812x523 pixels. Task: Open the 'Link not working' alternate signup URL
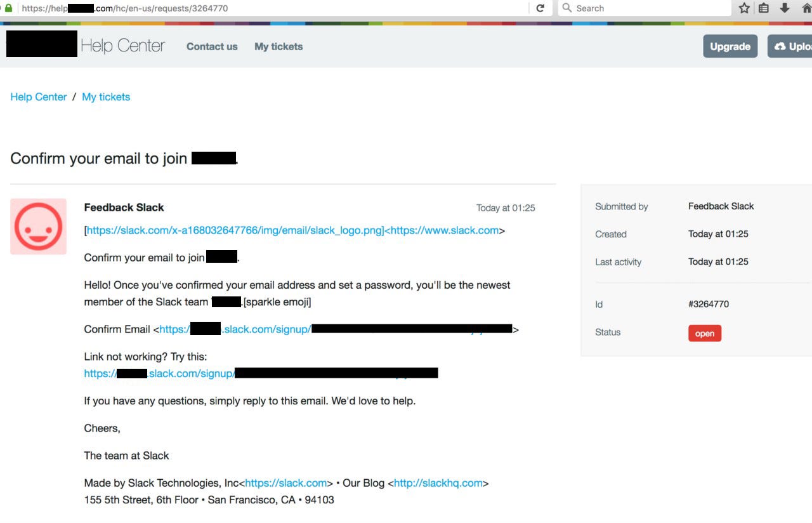pos(261,374)
